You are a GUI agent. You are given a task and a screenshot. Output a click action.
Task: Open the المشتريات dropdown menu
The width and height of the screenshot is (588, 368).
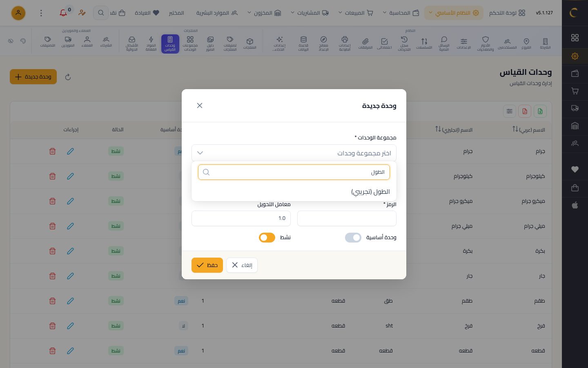pyautogui.click(x=310, y=13)
